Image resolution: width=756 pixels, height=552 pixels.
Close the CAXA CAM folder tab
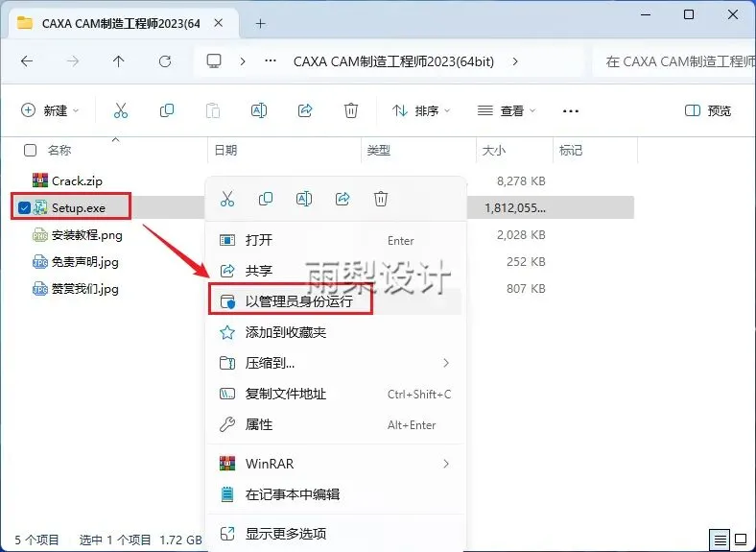219,23
